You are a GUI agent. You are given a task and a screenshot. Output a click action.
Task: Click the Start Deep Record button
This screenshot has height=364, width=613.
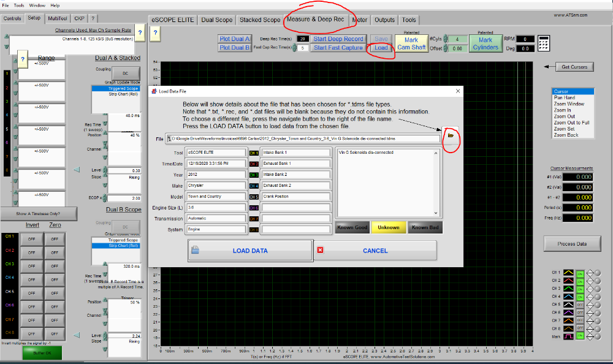point(338,39)
